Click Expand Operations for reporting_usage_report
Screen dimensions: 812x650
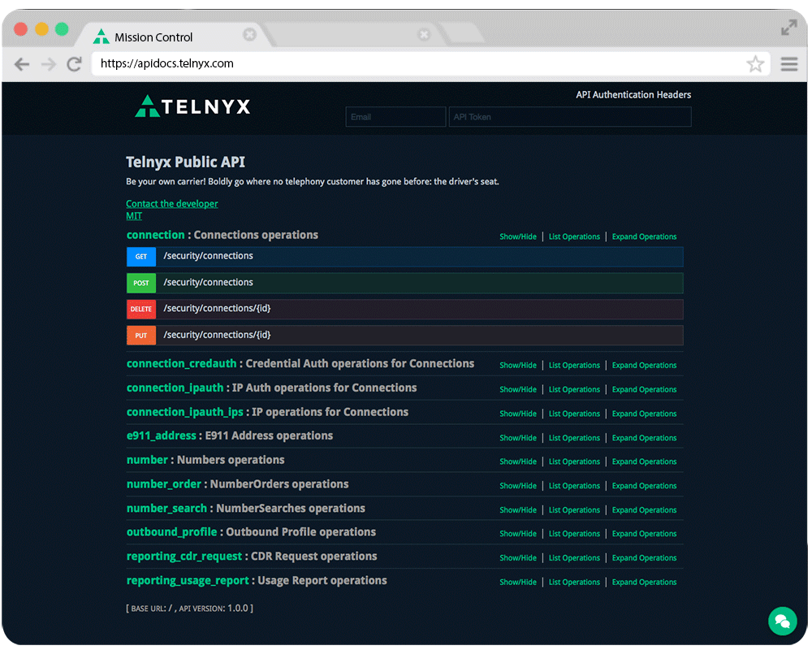644,583
